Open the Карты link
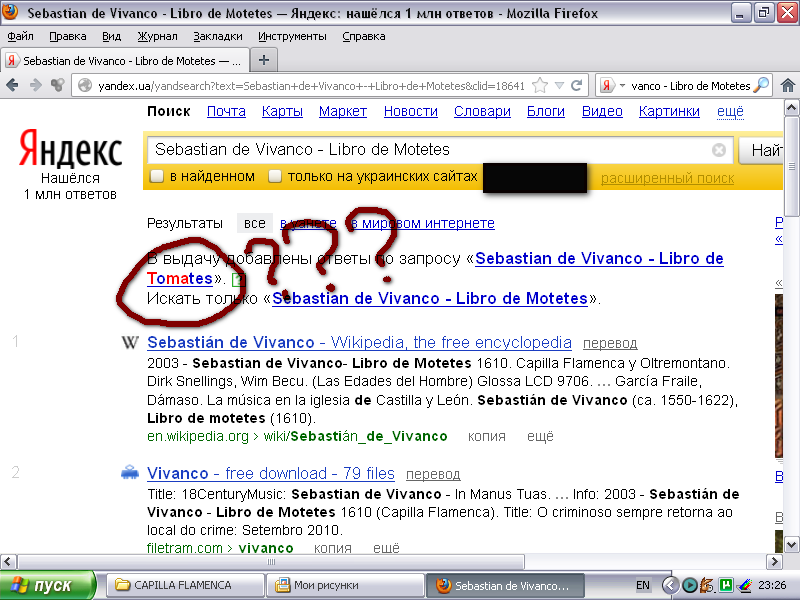Viewport: 800px width, 600px height. (x=282, y=111)
